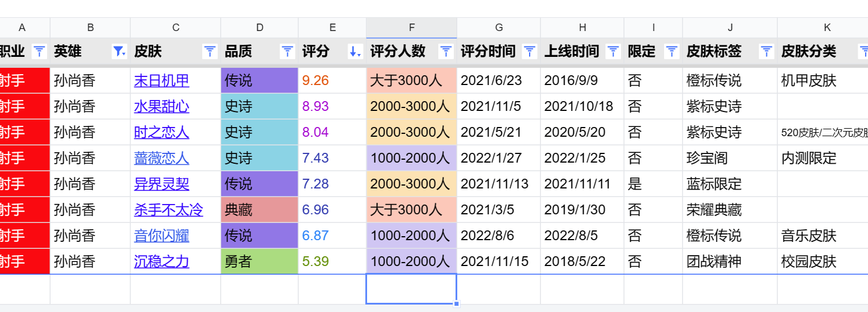Select column H header

(x=582, y=28)
